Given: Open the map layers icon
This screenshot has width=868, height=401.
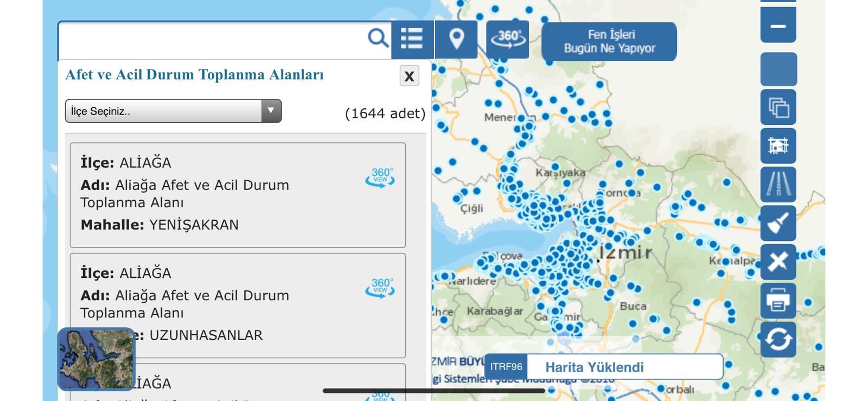Looking at the screenshot, I should point(778,107).
